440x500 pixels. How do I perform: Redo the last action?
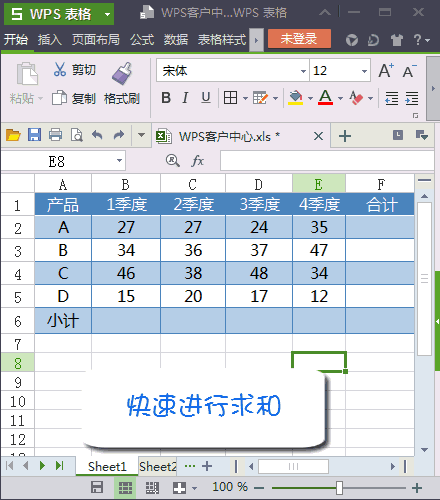point(119,135)
